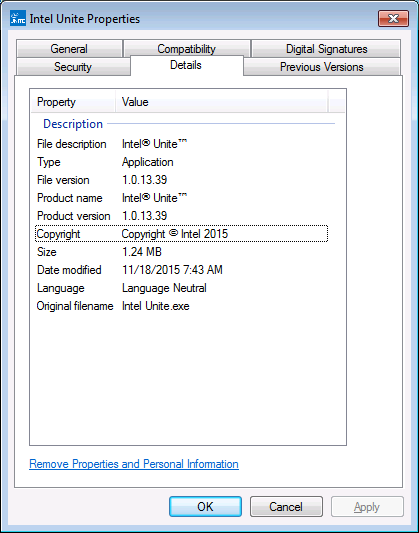
Task: Click the Cancel button
Action: [286, 506]
